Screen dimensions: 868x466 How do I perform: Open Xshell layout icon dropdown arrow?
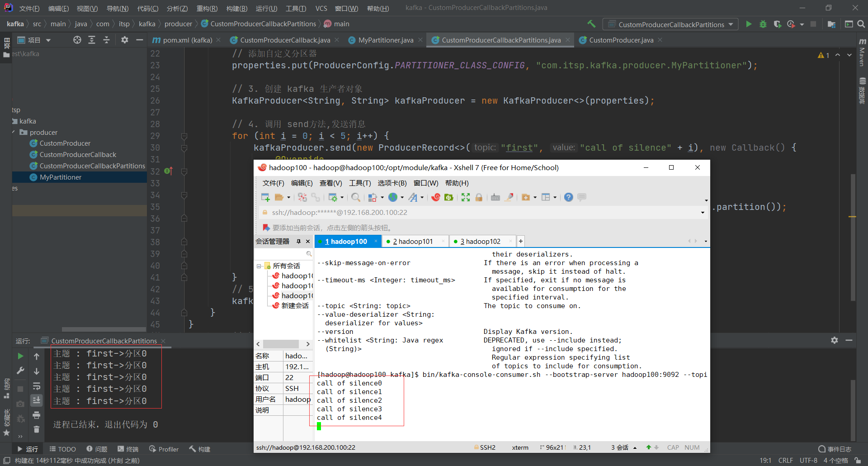555,197
